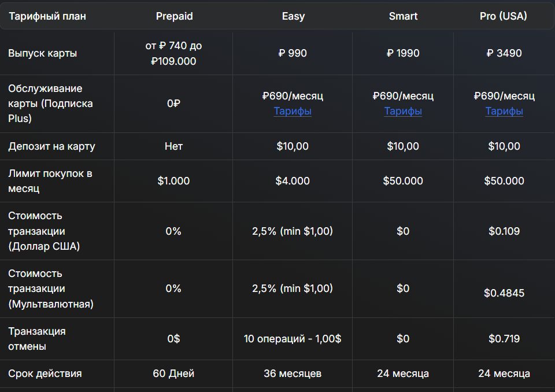The width and height of the screenshot is (555, 392).
Task: Click the Лимит покупок в месяц label
Action: point(50,181)
